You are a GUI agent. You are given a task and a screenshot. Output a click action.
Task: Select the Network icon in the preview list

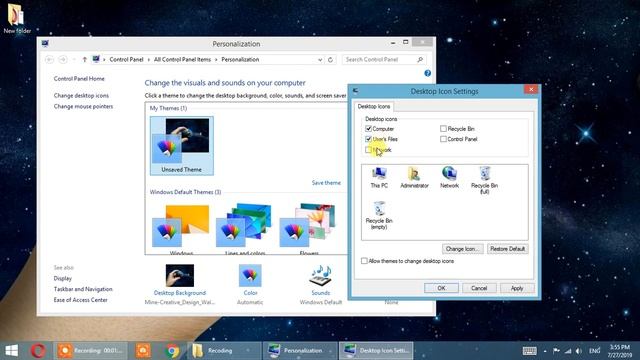tap(449, 177)
